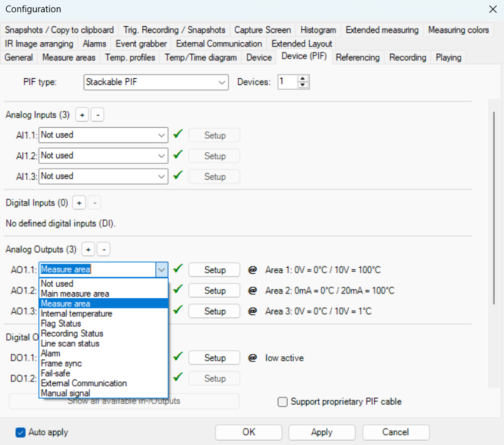The width and height of the screenshot is (504, 445).
Task: Click the @ symbol beside low active
Action: tap(252, 358)
